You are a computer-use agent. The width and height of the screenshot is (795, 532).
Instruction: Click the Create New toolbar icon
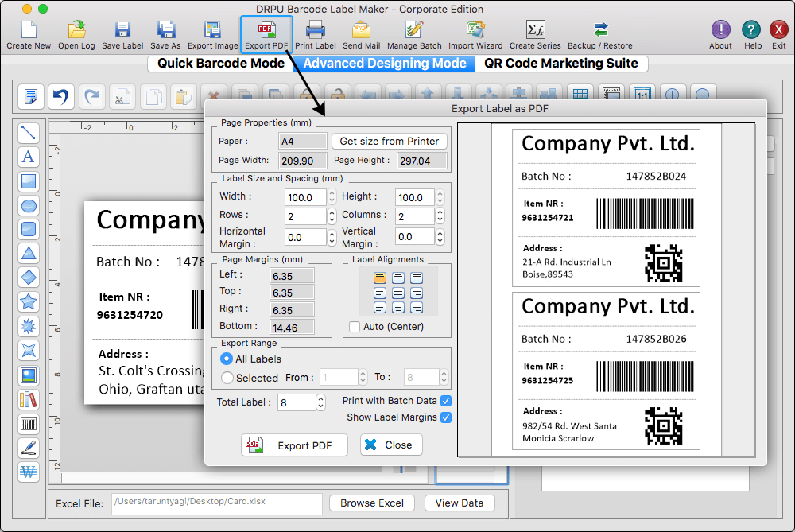click(29, 34)
